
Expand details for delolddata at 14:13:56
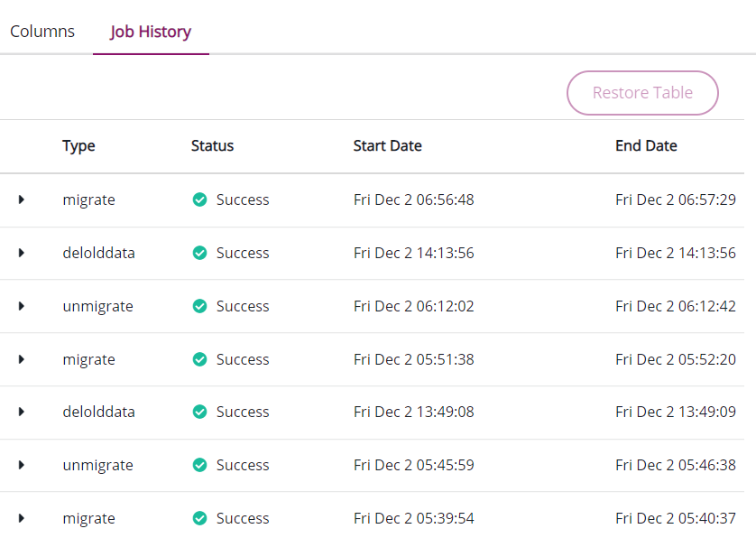[22, 253]
